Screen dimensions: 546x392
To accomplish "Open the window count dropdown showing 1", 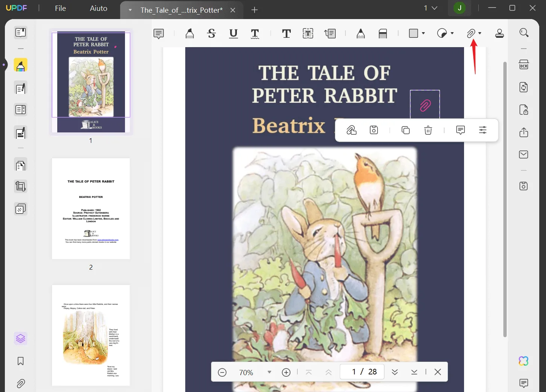I will pyautogui.click(x=430, y=8).
